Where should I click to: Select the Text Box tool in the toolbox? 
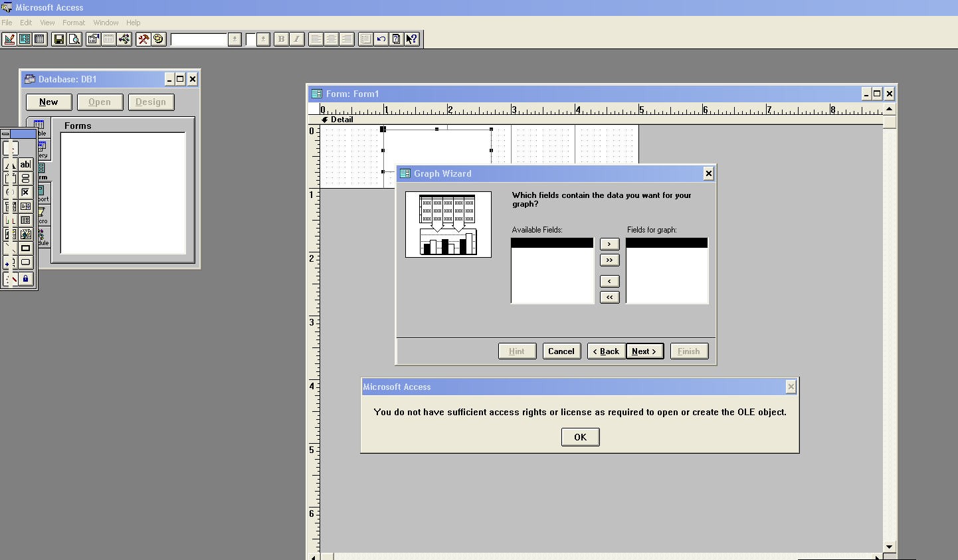pyautogui.click(x=25, y=164)
